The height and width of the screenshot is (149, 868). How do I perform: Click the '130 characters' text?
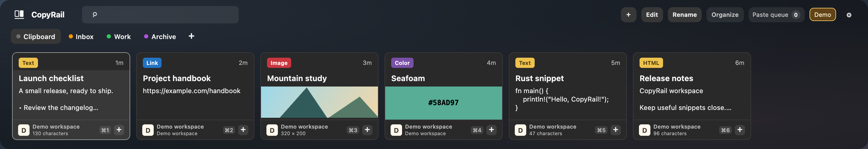click(50, 134)
